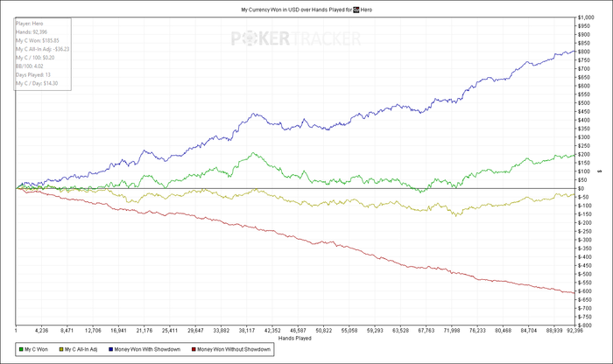The image size is (613, 364).
Task: Select 'Money Won With Showdown' legend label
Action: 147,349
